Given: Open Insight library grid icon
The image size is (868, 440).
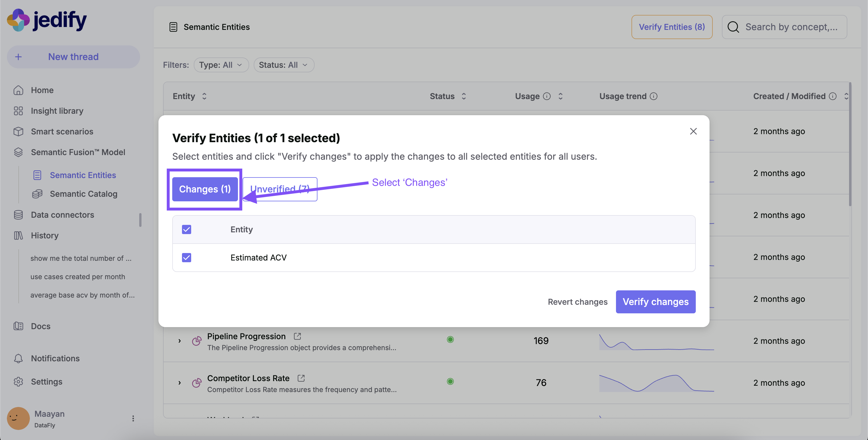Looking at the screenshot, I should click(x=18, y=111).
